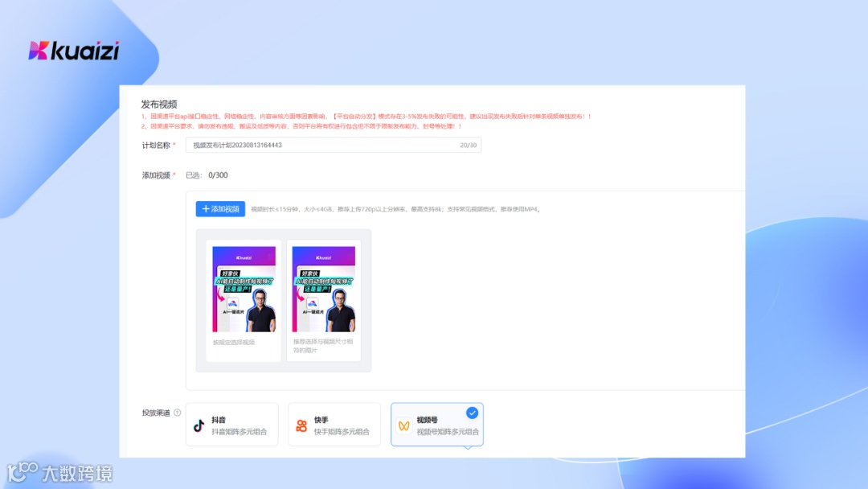The width and height of the screenshot is (868, 489).
Task: Click the 已选: 0/300 counter text
Action: (x=207, y=175)
